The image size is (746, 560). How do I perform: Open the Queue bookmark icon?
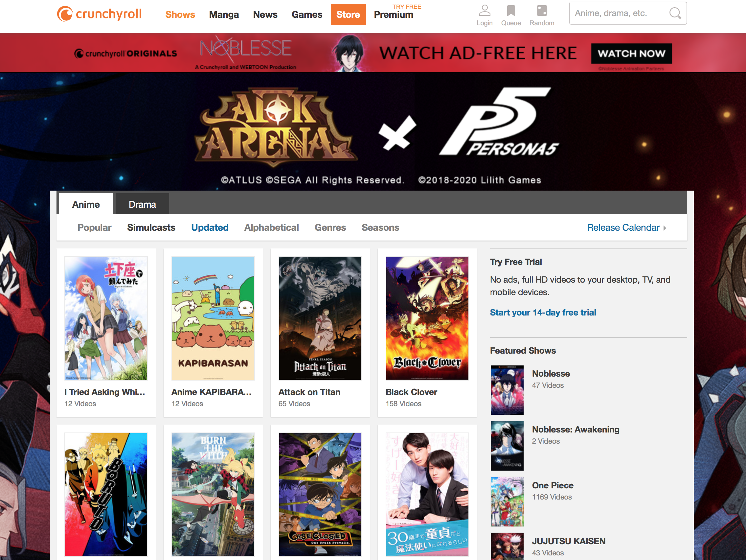[x=510, y=11]
